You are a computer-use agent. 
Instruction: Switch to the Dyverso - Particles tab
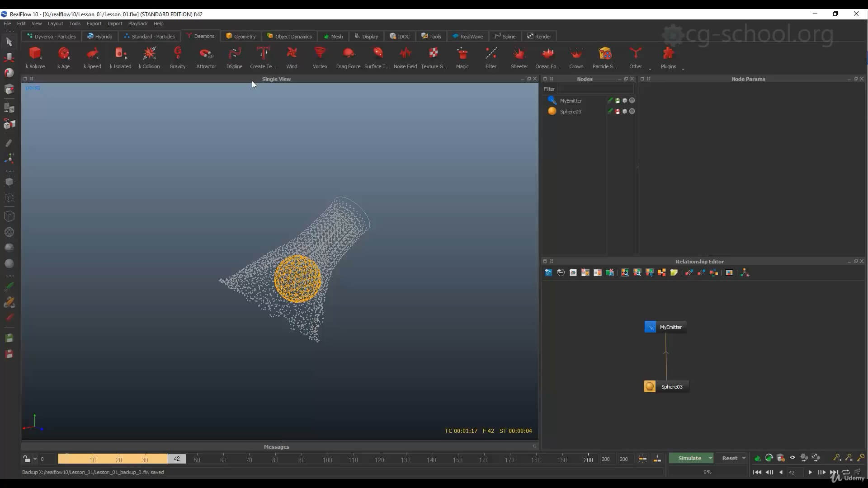coord(51,37)
